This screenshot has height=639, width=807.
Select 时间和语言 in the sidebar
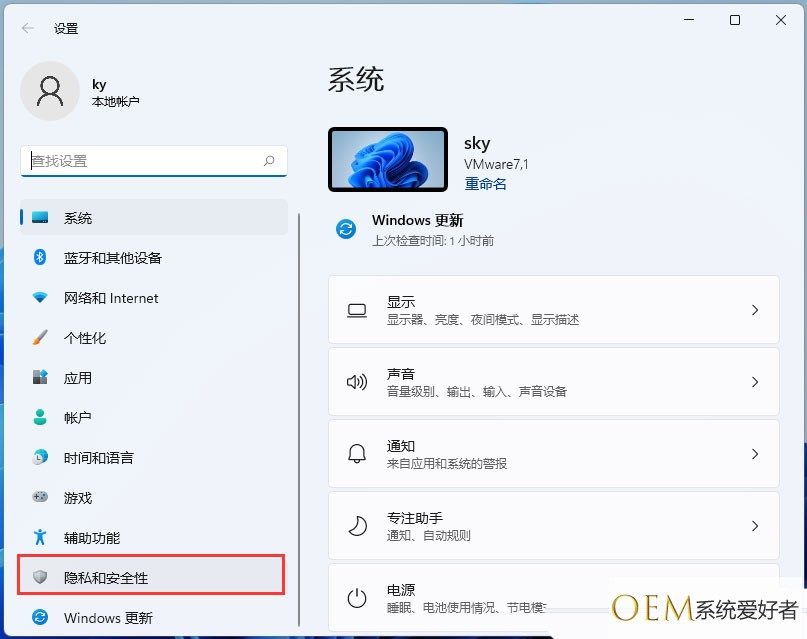click(x=99, y=458)
